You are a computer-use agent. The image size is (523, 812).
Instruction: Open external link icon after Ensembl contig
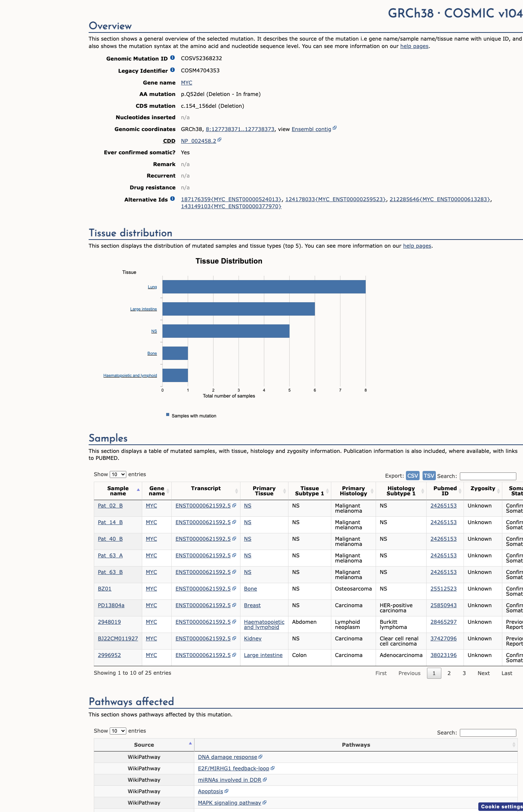(x=335, y=128)
